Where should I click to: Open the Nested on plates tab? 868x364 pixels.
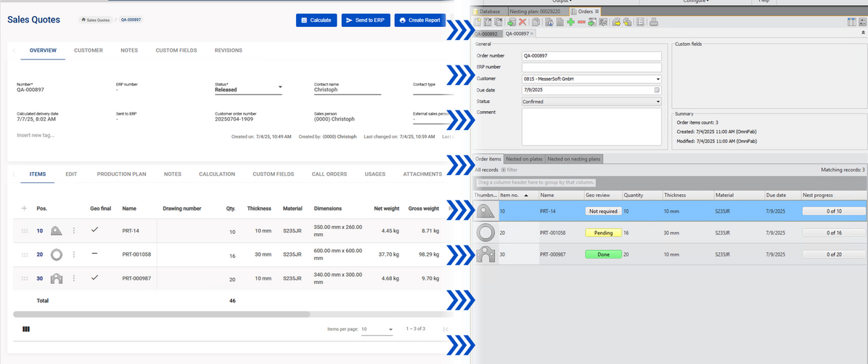click(x=524, y=159)
